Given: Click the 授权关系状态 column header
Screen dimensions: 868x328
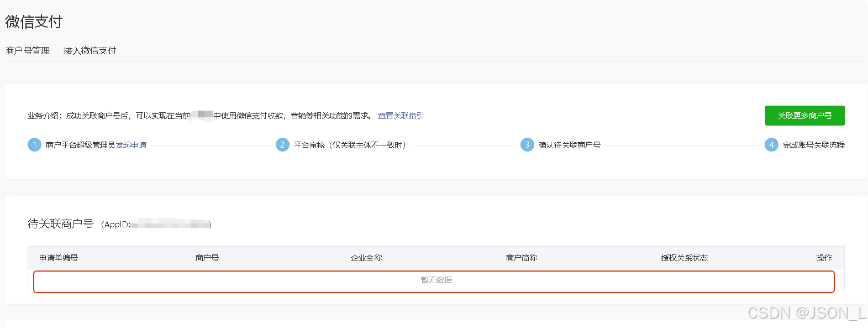Looking at the screenshot, I should (685, 258).
